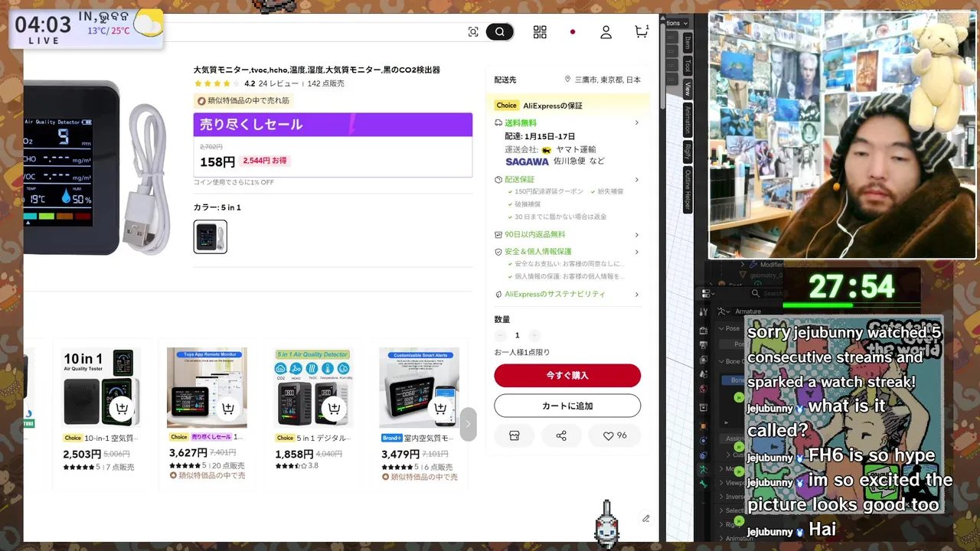Screen dimensions: 980x551
Task: Expand the 送料無料 shipping details chevron
Action: 636,122
